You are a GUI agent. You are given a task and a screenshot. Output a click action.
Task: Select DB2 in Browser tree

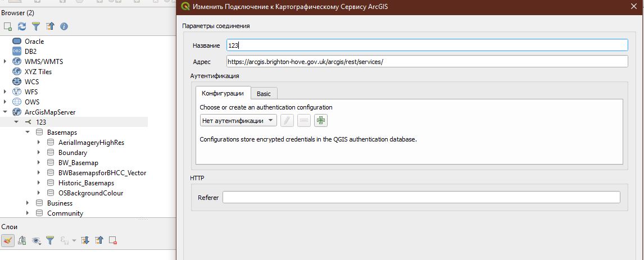click(31, 51)
